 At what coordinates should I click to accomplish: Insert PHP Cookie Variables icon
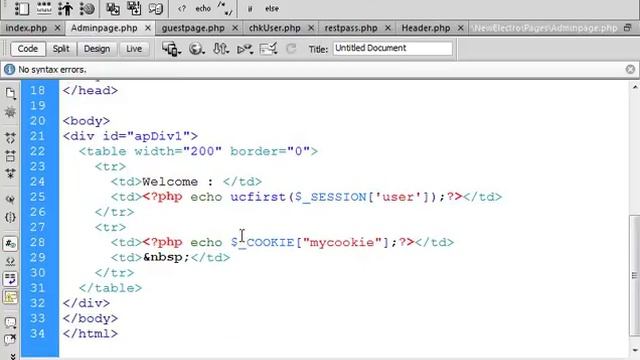click(87, 9)
